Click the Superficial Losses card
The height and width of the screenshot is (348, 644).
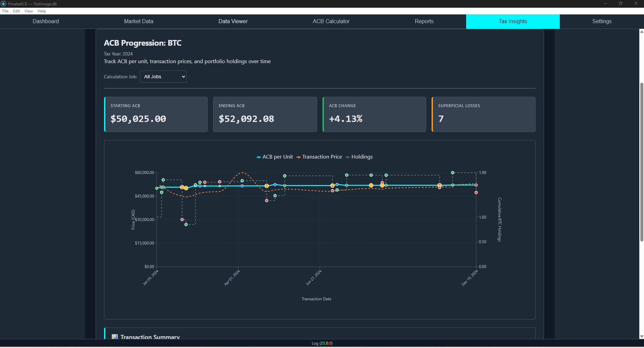coord(483,115)
